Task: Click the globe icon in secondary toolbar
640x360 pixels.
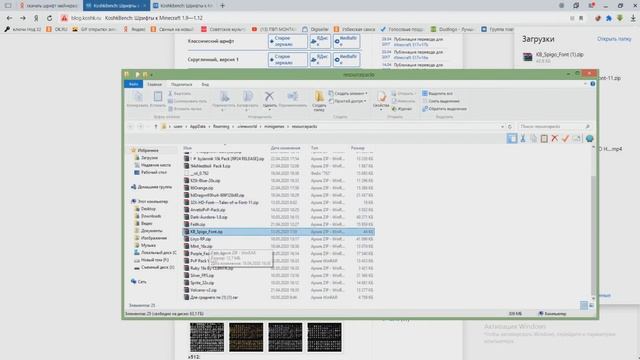Action: (589, 138)
